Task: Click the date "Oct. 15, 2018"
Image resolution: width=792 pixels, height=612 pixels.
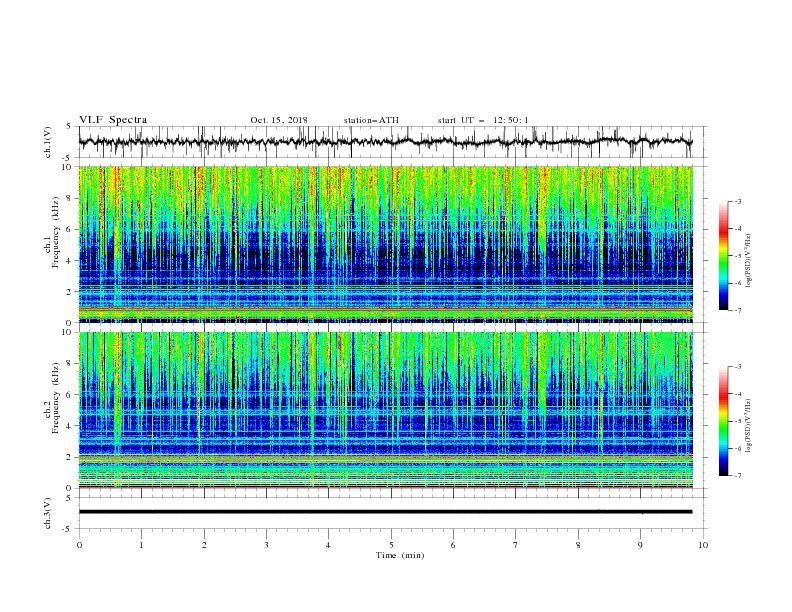Action: coord(279,120)
